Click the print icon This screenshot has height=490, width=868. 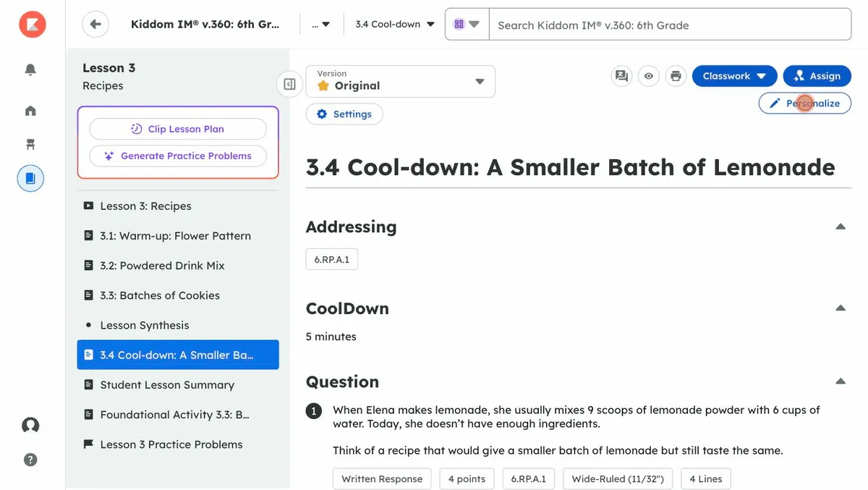tap(676, 76)
